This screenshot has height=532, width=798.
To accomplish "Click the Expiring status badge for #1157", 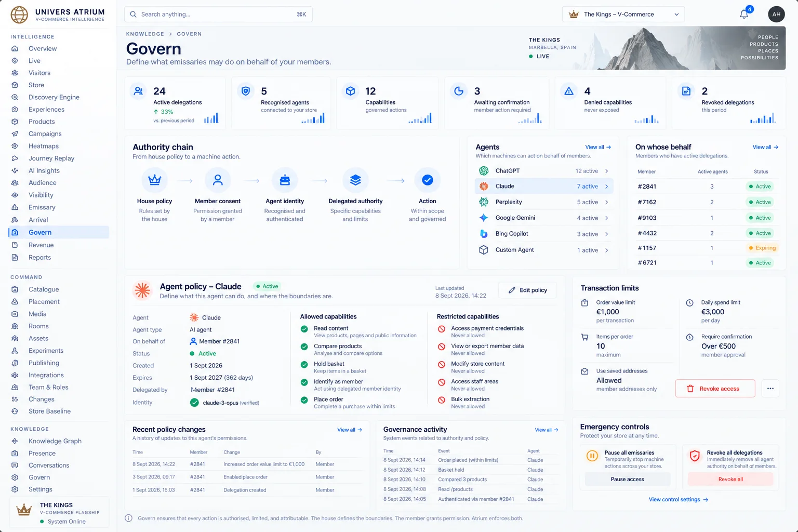I will pyautogui.click(x=762, y=248).
